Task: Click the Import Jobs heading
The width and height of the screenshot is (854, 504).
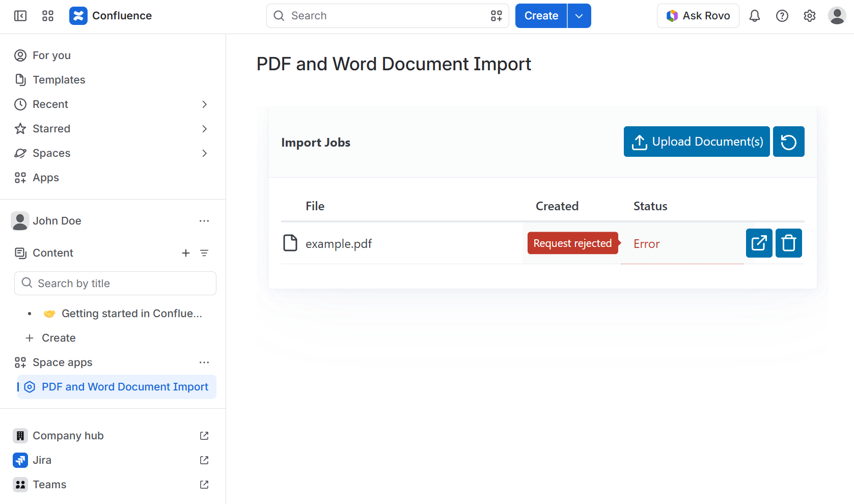Action: tap(316, 143)
